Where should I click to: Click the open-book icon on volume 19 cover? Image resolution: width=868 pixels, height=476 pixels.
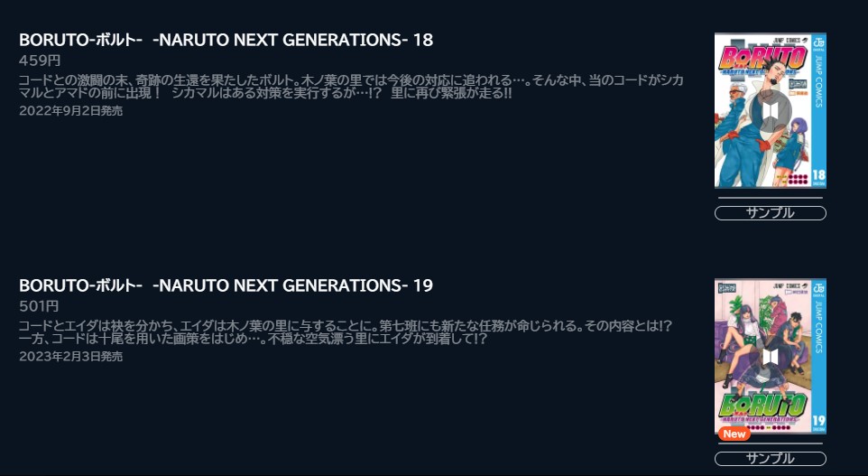[771, 356]
